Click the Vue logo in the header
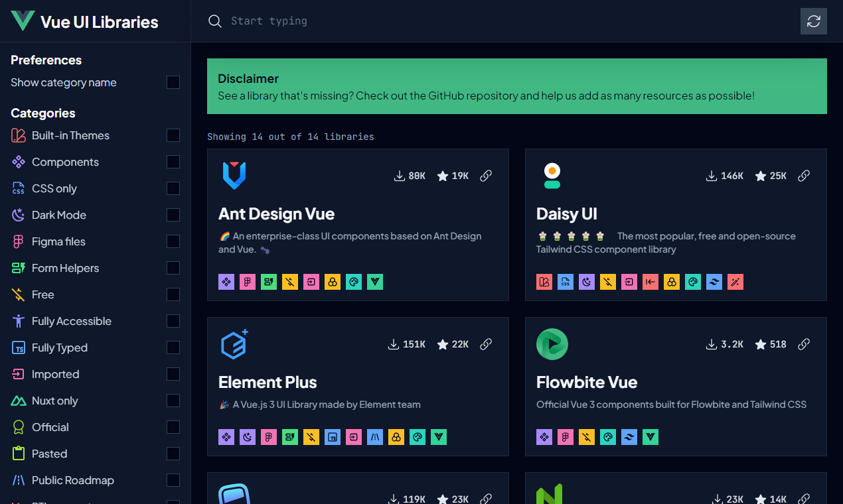This screenshot has width=843, height=504. [x=23, y=21]
